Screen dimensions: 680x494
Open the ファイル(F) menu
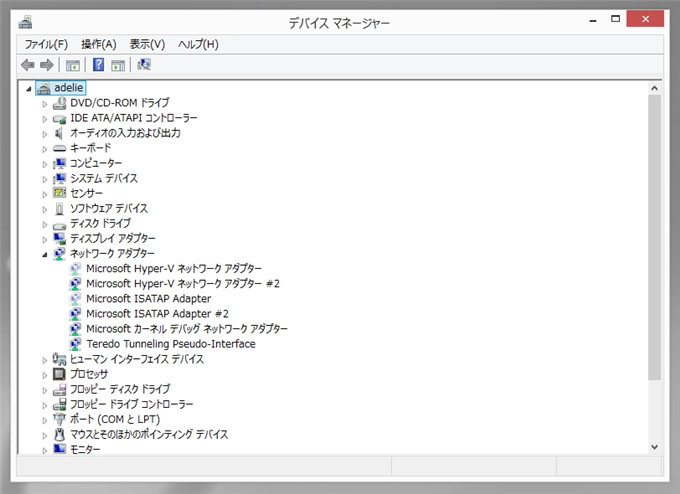[46, 44]
